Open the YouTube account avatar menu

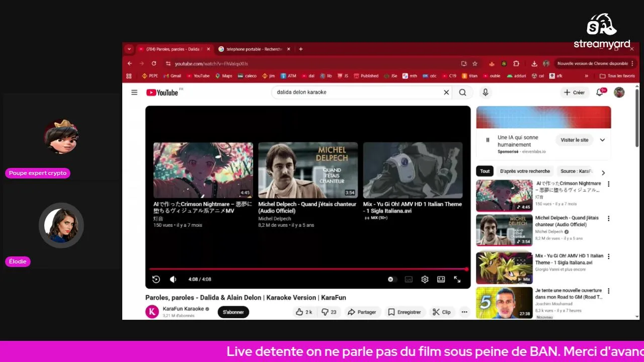(619, 93)
